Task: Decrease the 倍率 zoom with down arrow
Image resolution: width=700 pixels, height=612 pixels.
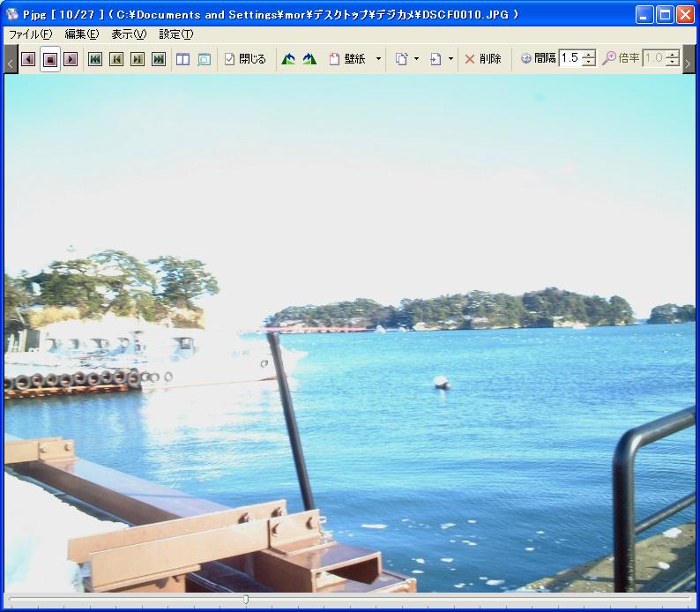Action: point(673,63)
